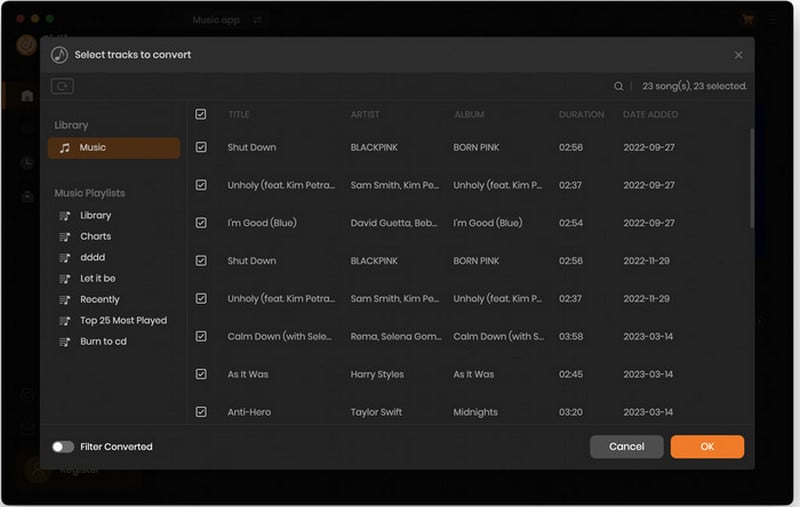Click the Rema, Selena Gomez artist cell

[395, 336]
